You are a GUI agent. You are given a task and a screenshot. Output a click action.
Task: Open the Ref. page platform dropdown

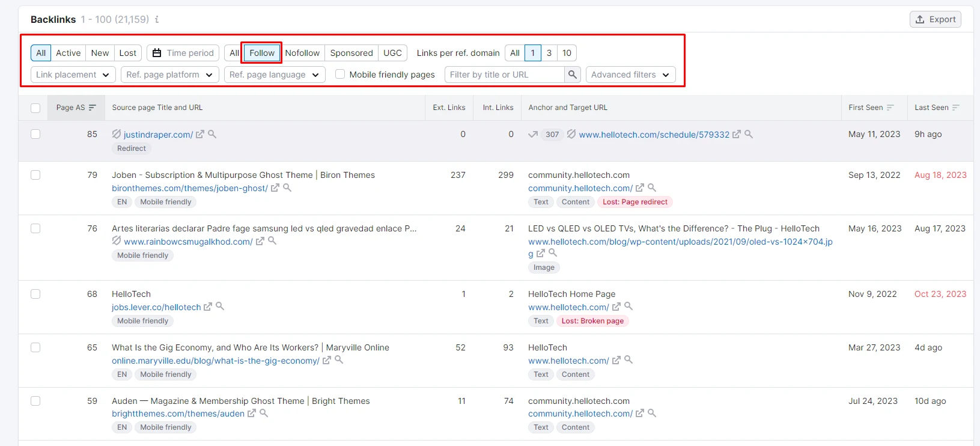169,75
